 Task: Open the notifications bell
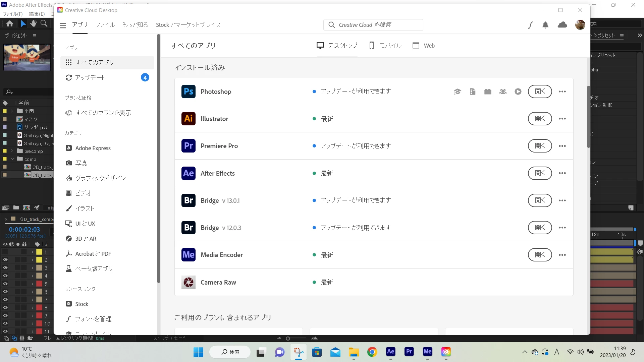[545, 25]
